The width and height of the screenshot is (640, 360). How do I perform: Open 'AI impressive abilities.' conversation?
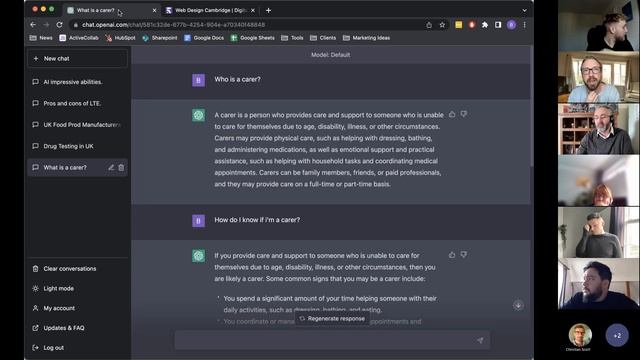tap(78, 82)
